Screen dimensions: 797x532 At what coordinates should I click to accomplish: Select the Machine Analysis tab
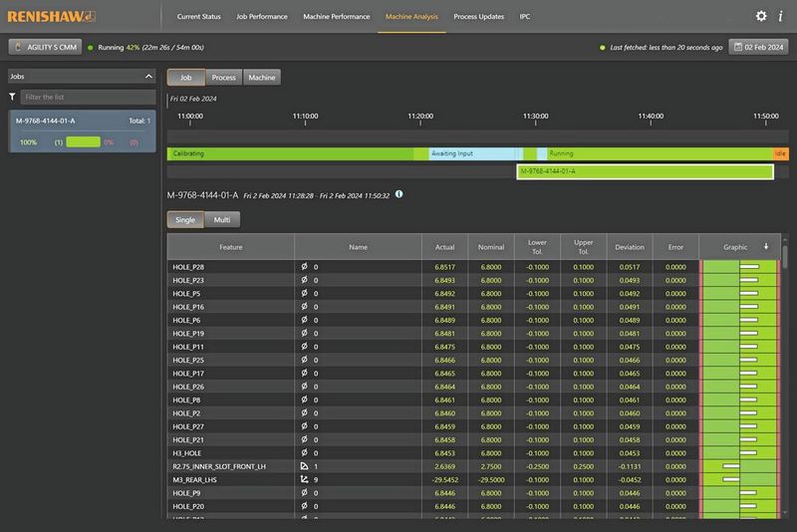tap(411, 16)
